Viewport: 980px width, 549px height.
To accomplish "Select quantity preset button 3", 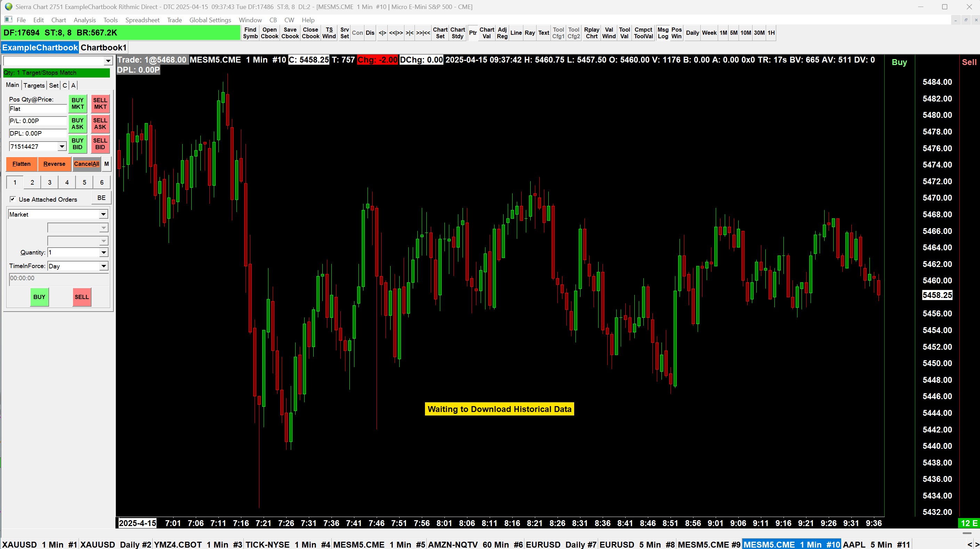I will 49,182.
